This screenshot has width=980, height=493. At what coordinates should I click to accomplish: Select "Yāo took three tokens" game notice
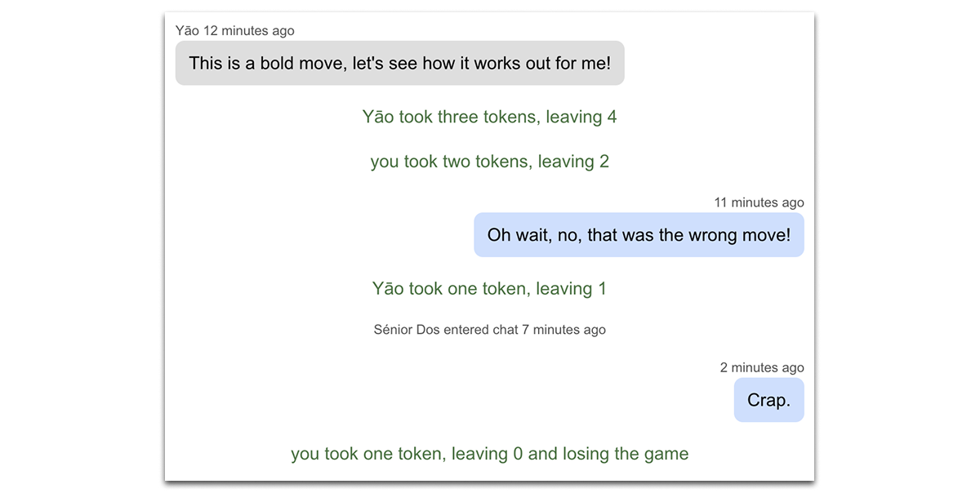(x=489, y=117)
